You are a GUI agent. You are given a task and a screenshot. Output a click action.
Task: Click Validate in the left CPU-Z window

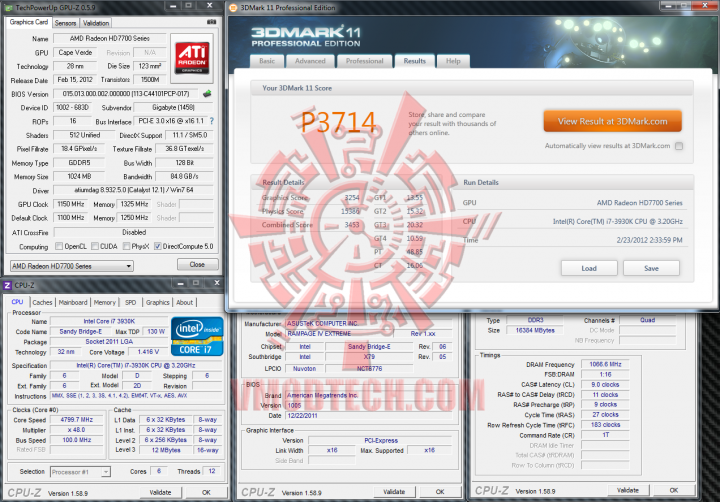coord(160,492)
